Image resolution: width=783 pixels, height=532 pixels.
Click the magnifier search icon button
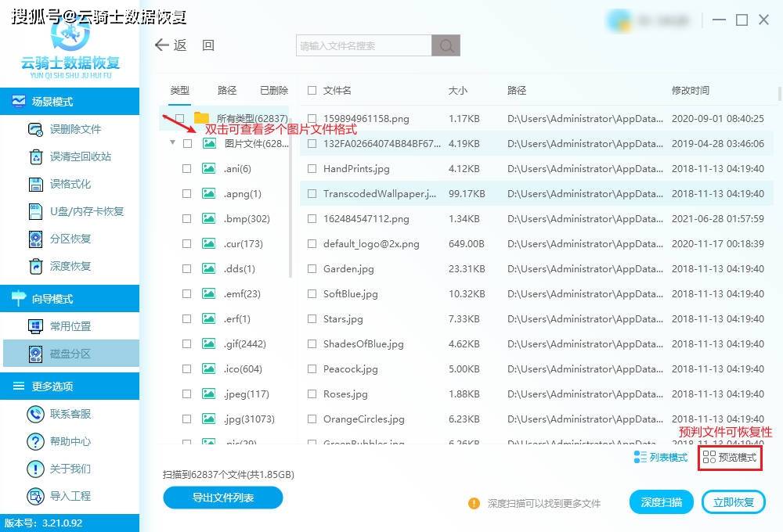(446, 45)
